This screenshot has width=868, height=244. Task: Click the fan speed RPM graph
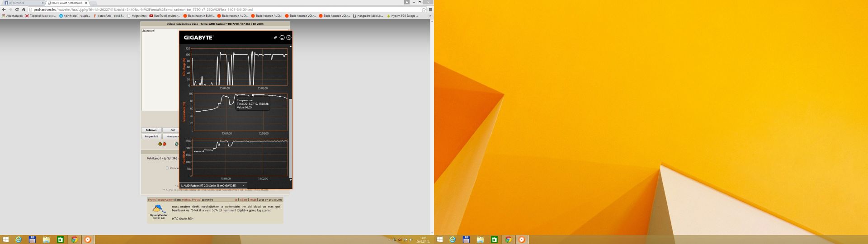tap(240, 157)
